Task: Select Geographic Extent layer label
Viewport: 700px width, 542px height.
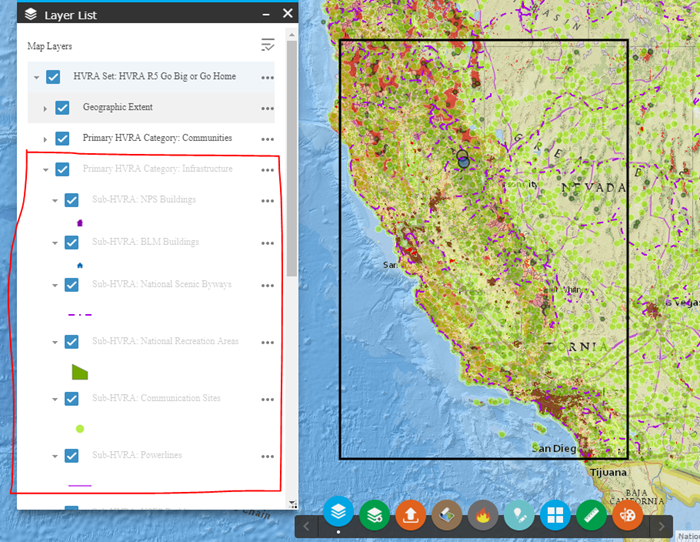Action: click(117, 107)
